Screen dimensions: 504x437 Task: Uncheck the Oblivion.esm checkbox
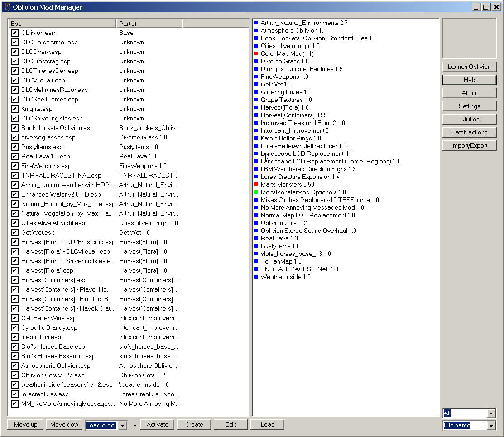click(x=14, y=33)
